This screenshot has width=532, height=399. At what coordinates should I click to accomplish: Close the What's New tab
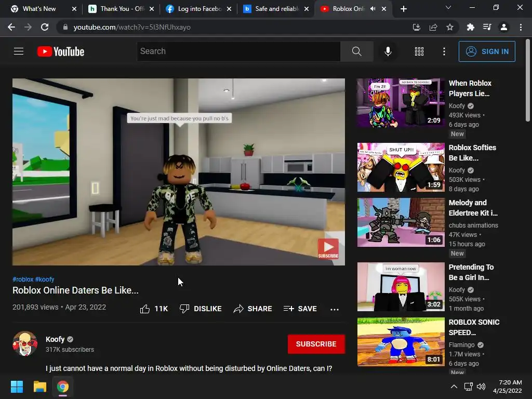coord(74,9)
